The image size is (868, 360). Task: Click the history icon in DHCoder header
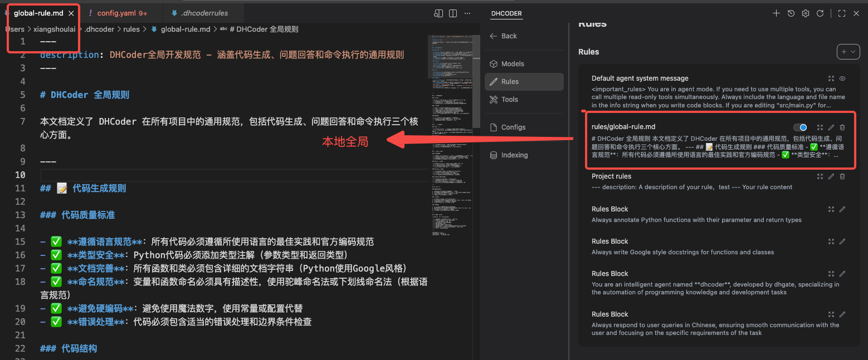[x=791, y=13]
